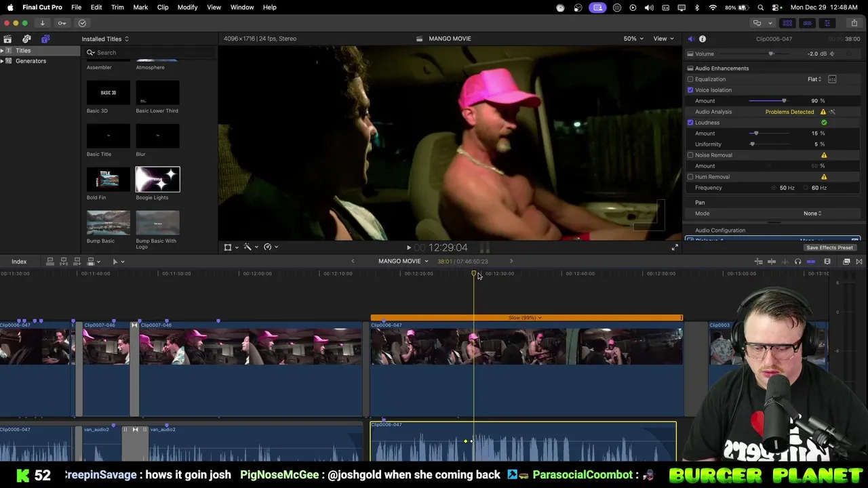This screenshot has width=868, height=488.
Task: Open Equalization Flat preset dropdown
Action: (814, 79)
